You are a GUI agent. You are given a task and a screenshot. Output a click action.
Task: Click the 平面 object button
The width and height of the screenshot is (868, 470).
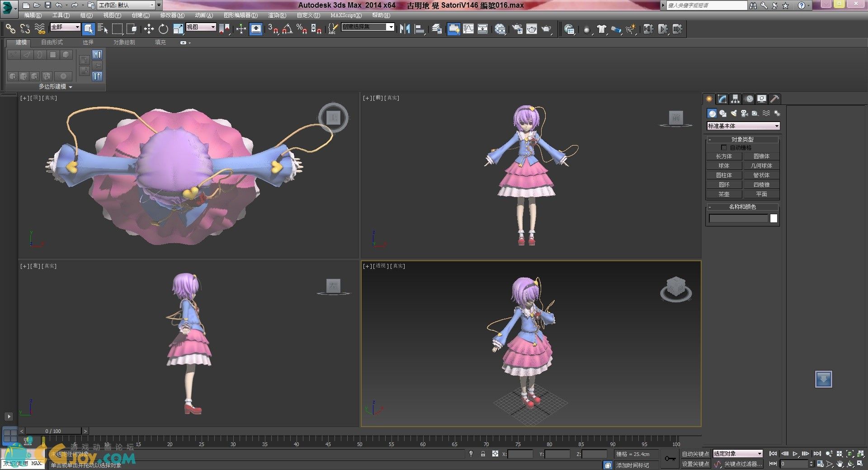[x=761, y=194]
